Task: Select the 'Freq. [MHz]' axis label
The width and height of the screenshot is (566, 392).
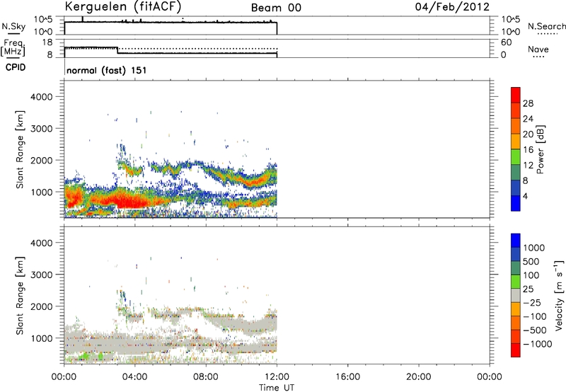Action: tap(13, 47)
